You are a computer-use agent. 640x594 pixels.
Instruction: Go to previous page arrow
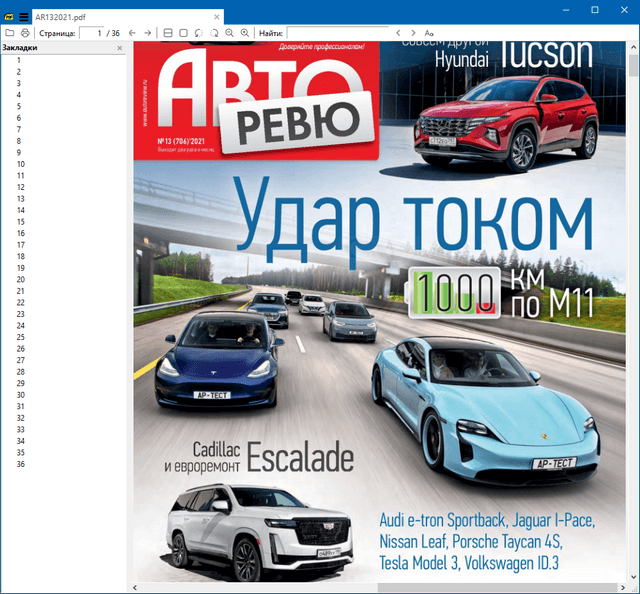(x=132, y=33)
